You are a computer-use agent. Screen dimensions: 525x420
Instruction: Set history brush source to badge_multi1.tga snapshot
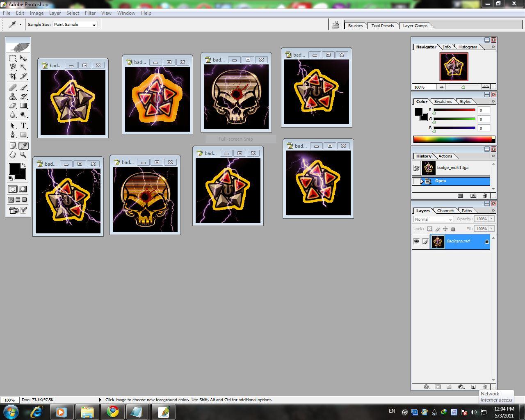point(417,168)
